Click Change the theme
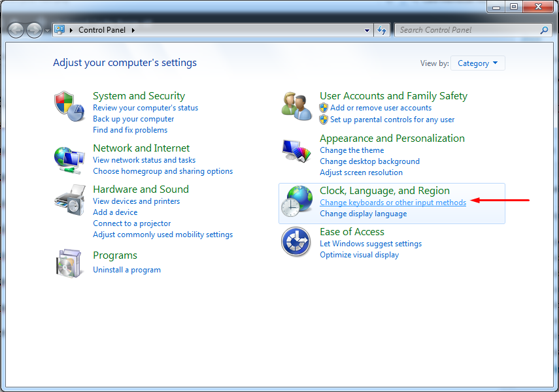 point(352,150)
